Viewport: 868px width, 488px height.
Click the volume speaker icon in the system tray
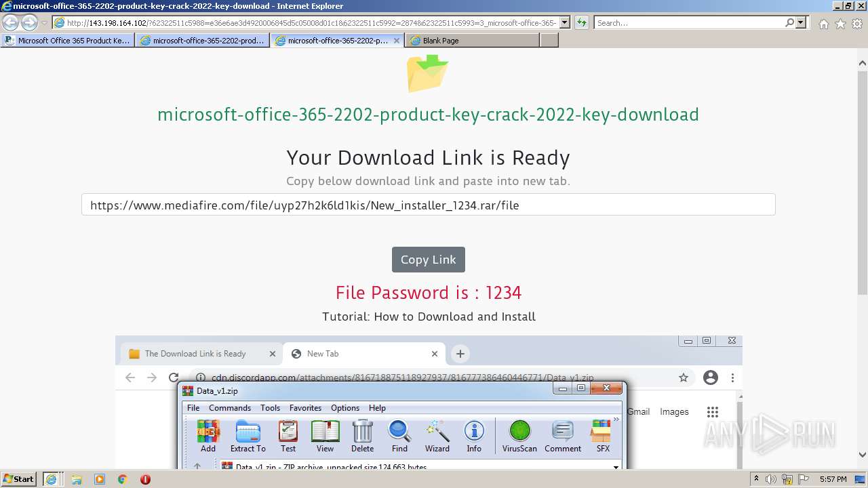pyautogui.click(x=771, y=479)
